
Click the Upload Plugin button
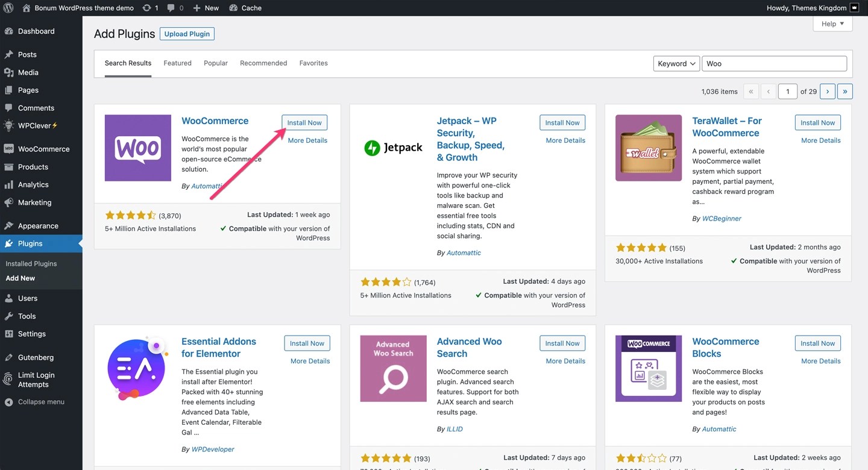pos(187,34)
